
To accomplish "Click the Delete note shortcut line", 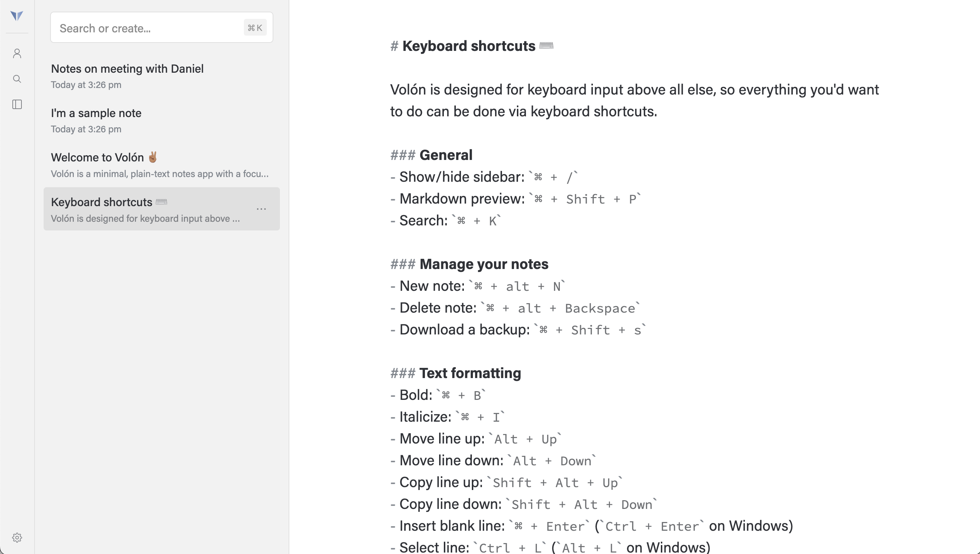I will tap(515, 308).
